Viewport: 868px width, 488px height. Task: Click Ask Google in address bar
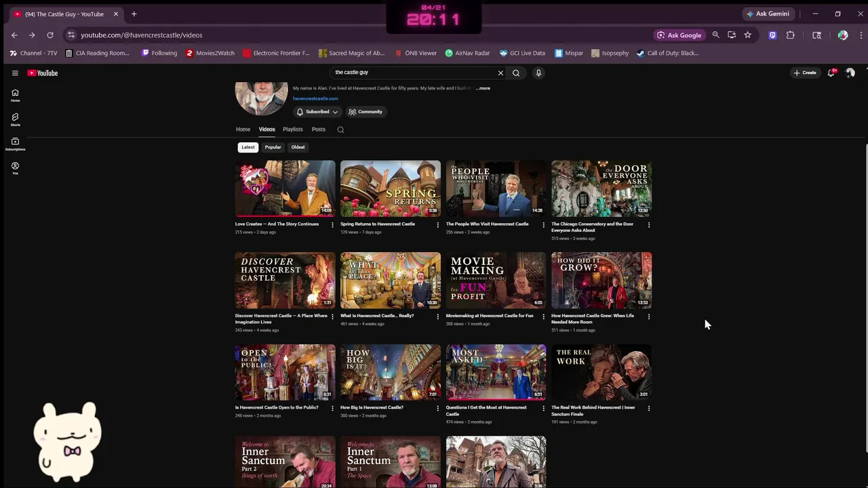point(679,35)
